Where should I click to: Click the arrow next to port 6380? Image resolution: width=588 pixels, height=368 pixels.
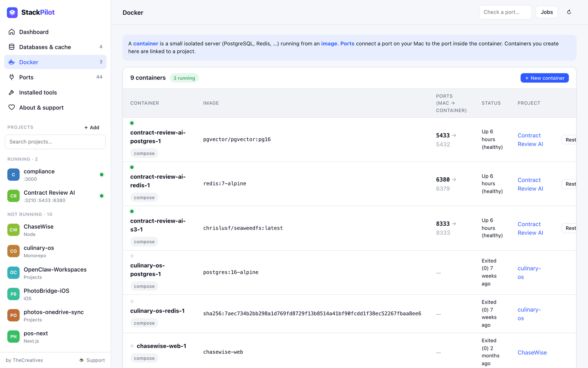pyautogui.click(x=454, y=180)
